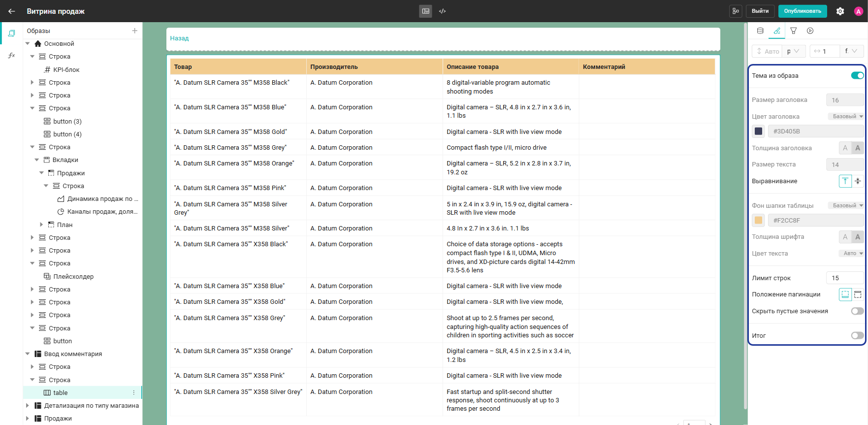Switch to the code view
The image size is (868, 425).
[x=443, y=11]
